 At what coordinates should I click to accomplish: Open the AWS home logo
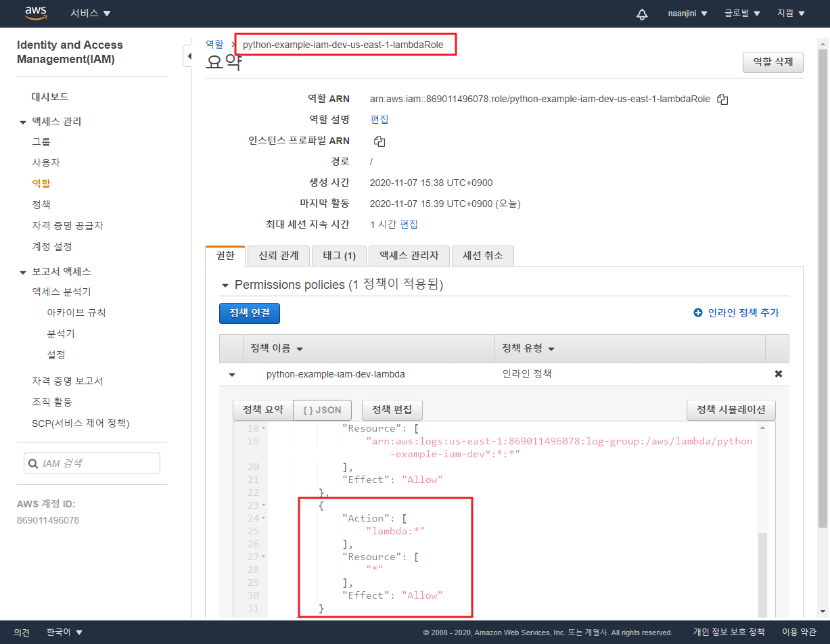point(35,13)
